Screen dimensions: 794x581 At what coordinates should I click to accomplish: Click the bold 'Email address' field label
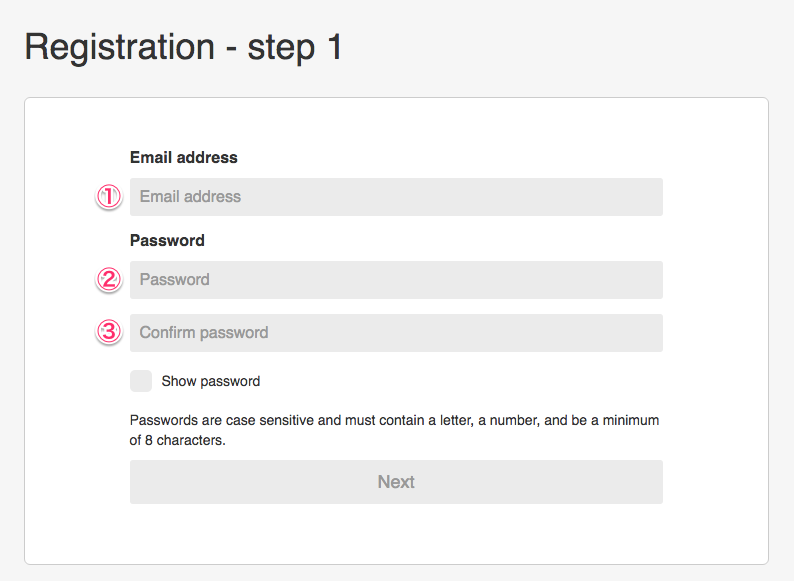point(183,158)
